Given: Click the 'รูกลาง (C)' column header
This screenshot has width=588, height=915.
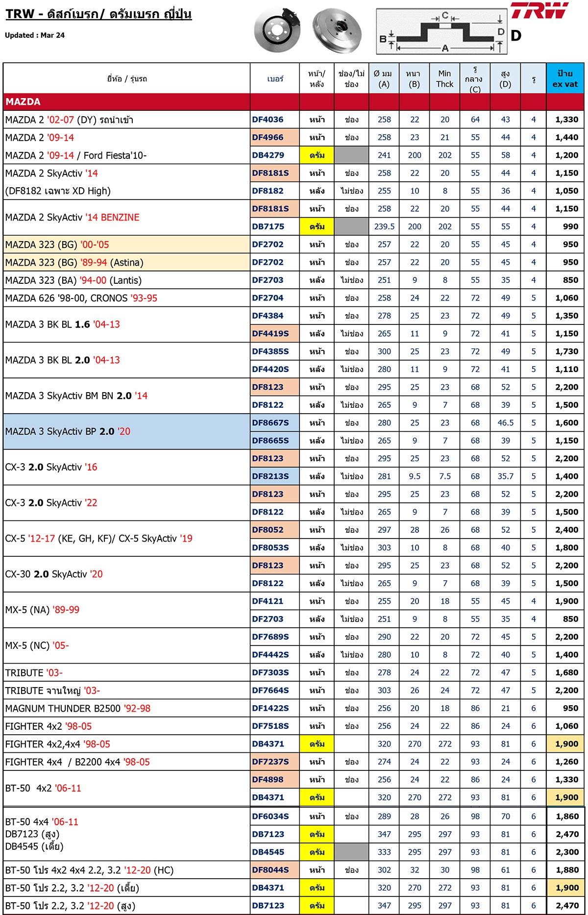Looking at the screenshot, I should point(475,78).
